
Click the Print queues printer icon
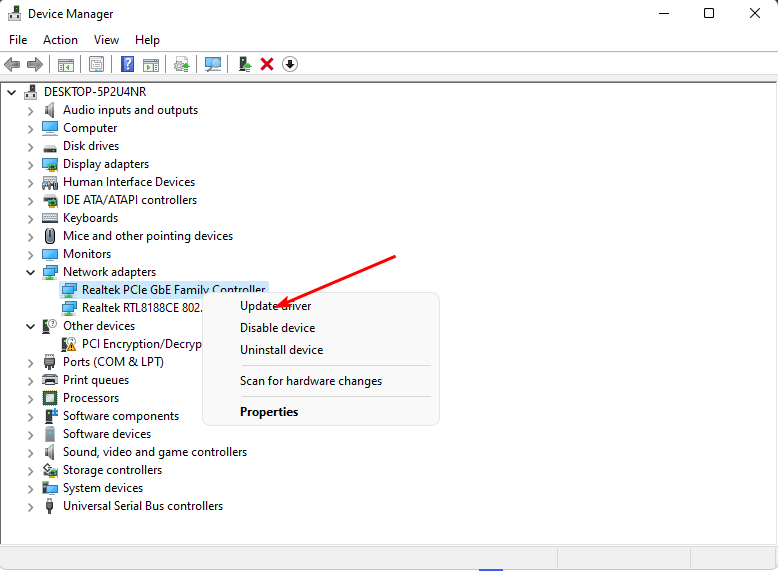click(x=50, y=380)
